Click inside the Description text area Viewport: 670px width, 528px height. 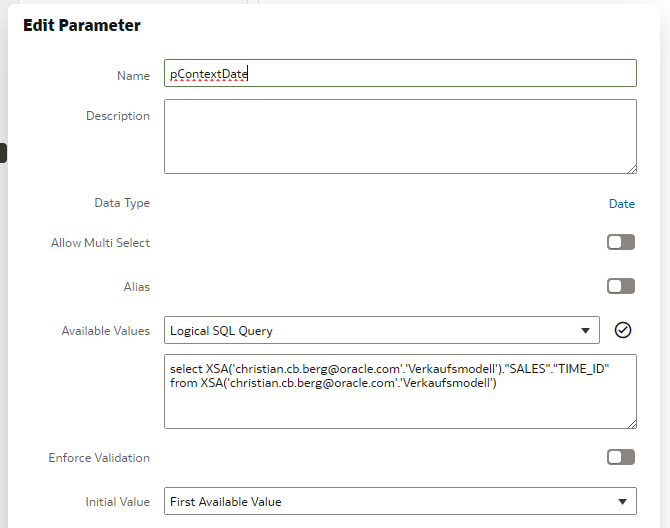(x=400, y=136)
